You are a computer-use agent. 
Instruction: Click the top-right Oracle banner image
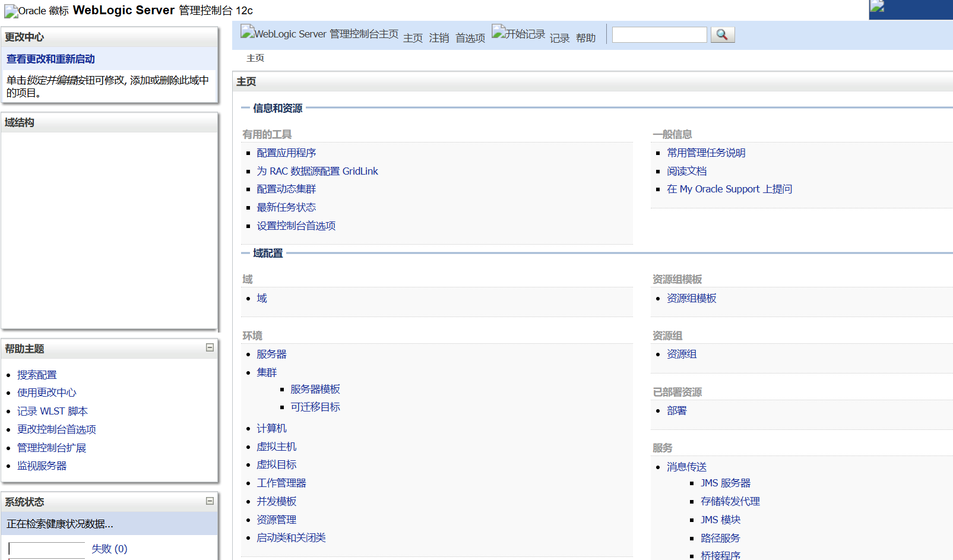click(x=911, y=10)
